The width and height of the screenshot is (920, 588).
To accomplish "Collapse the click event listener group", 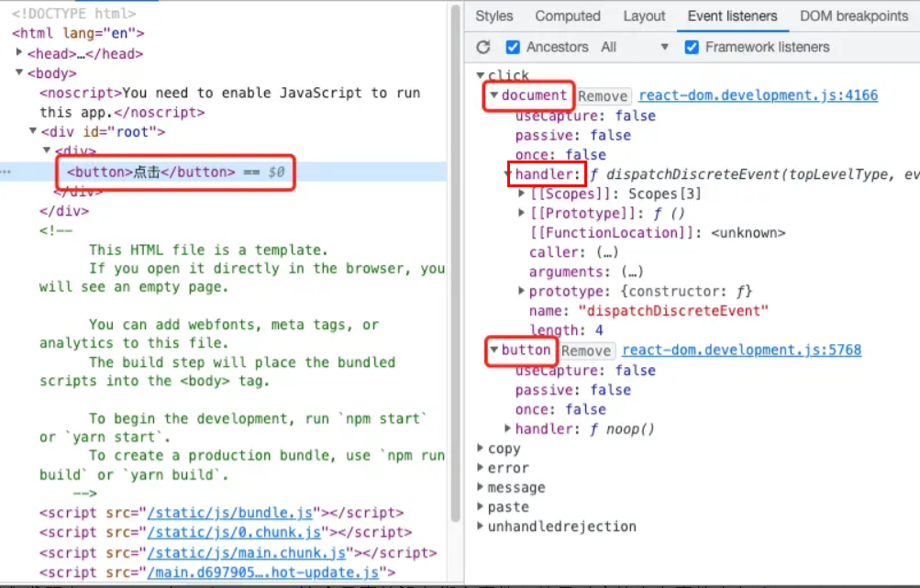I will point(480,75).
